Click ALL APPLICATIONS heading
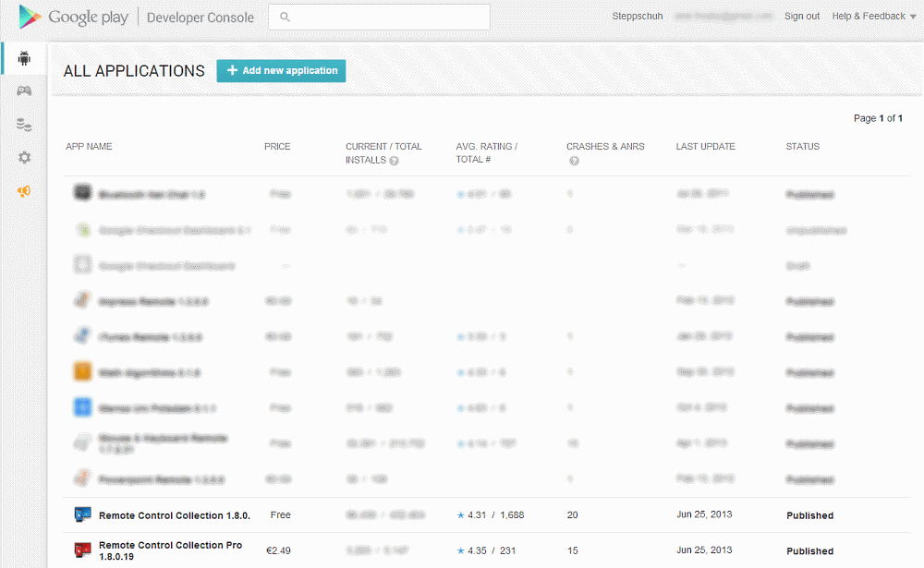The height and width of the screenshot is (568, 924). point(134,71)
